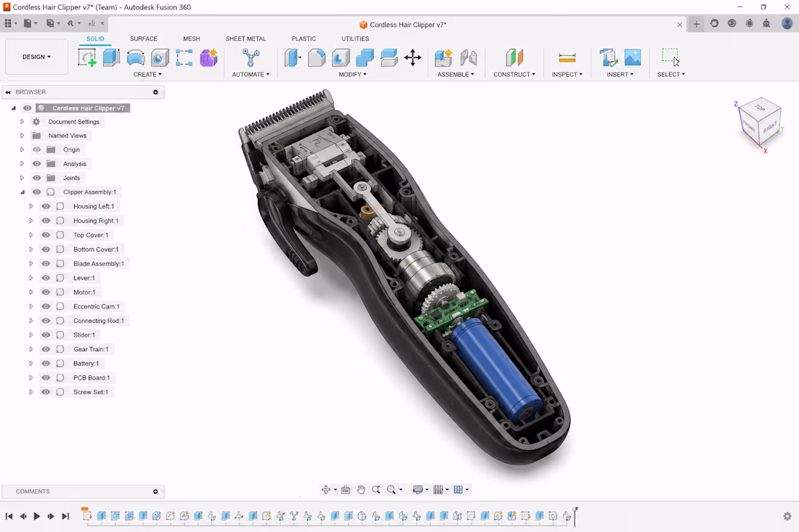Switch to the UTILITIES tab
Screen dimensions: 799x532
tap(355, 38)
